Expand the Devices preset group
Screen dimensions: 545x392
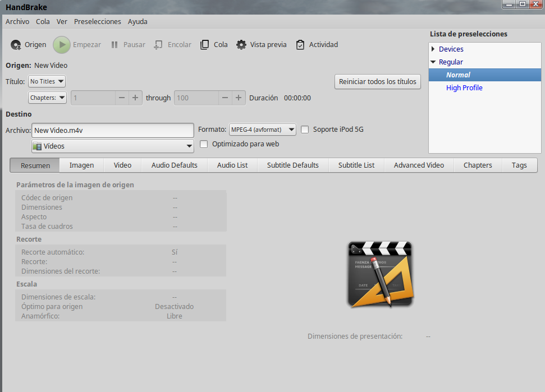pos(433,49)
